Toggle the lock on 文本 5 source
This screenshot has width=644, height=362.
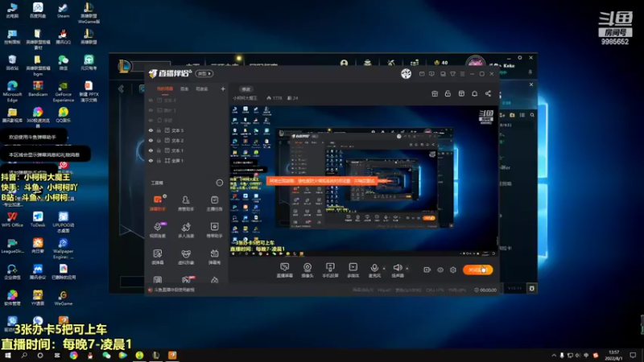[x=159, y=130]
